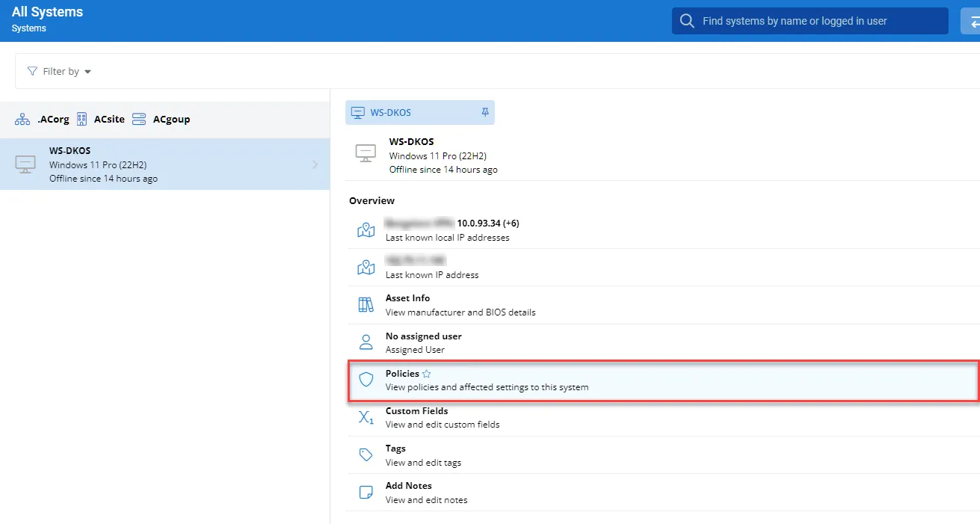This screenshot has width=980, height=524.
Task: Click the Custom Fields X1 icon
Action: pyautogui.click(x=366, y=417)
